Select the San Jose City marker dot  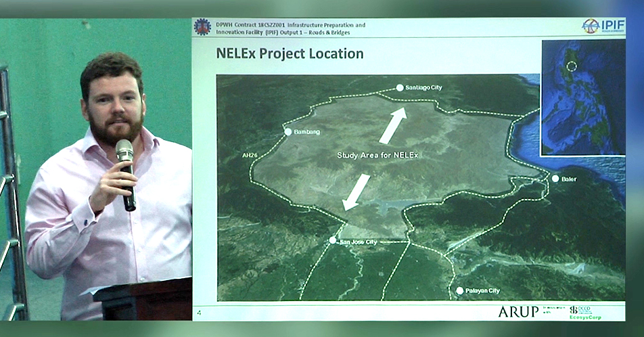tap(332, 240)
